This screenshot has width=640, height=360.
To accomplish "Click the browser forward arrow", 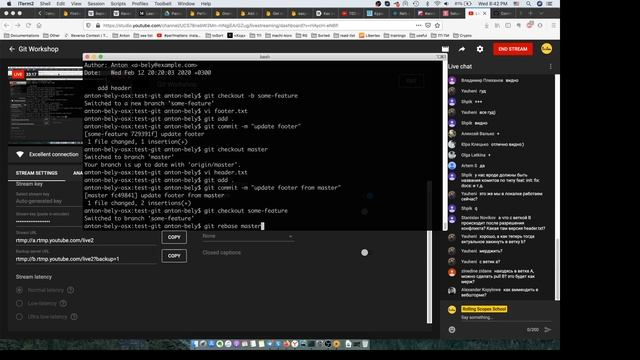I will 18,25.
